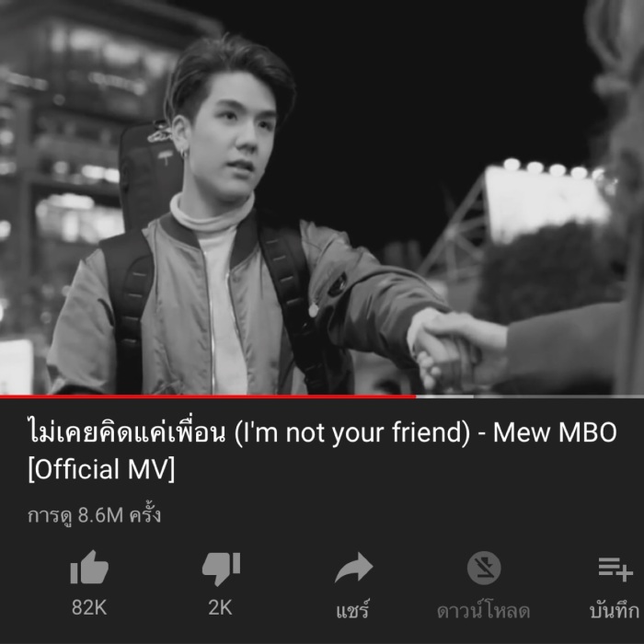Tap video frame to show player controls
Image resolution: width=644 pixels, height=644 pixels.
point(322,197)
